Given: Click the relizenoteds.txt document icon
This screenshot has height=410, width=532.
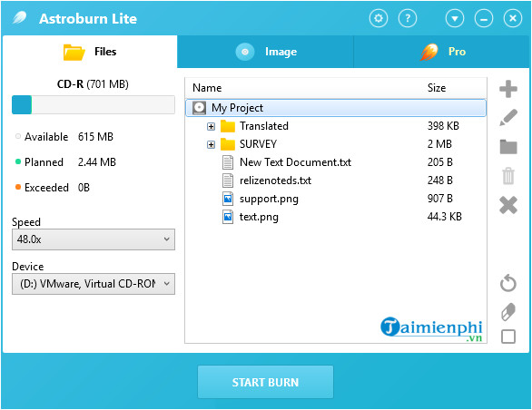Looking at the screenshot, I should pyautogui.click(x=228, y=181).
